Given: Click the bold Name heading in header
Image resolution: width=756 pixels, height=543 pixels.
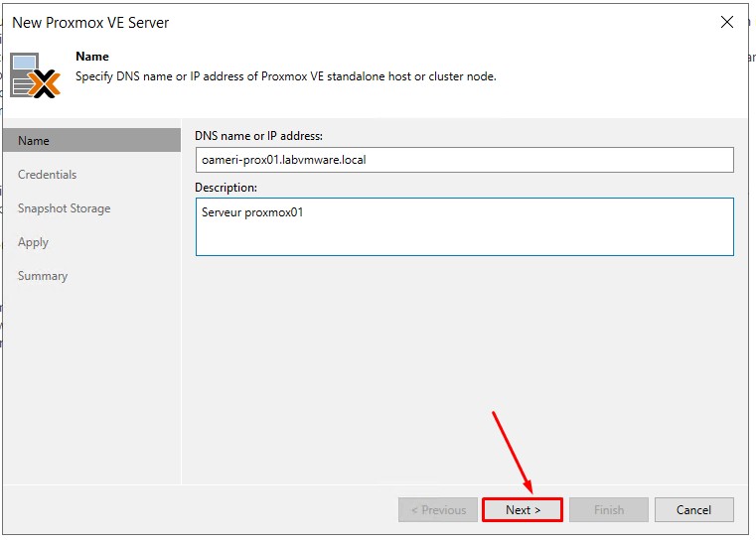Looking at the screenshot, I should pos(92,57).
